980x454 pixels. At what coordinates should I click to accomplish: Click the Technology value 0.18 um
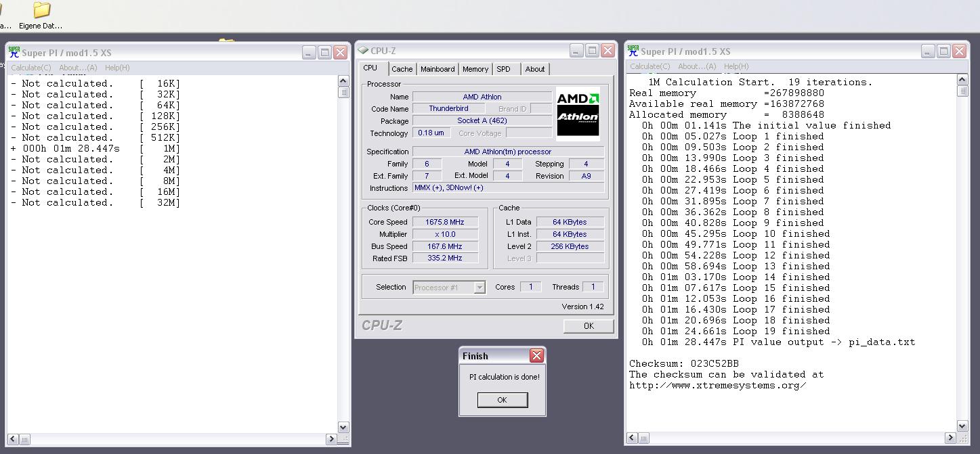[x=431, y=133]
